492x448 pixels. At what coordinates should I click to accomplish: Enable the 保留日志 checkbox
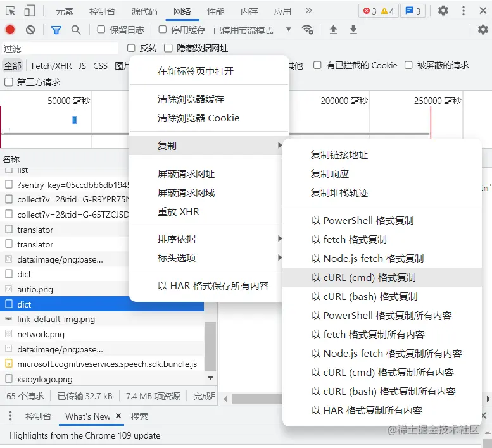pos(101,29)
